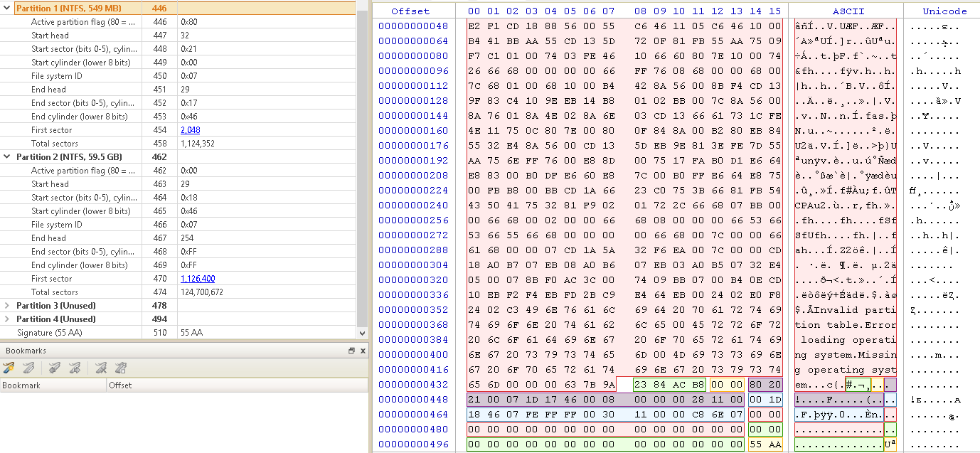The height and width of the screenshot is (453, 980).
Task: Click the Offset column header in Bookmarks
Action: [235, 385]
